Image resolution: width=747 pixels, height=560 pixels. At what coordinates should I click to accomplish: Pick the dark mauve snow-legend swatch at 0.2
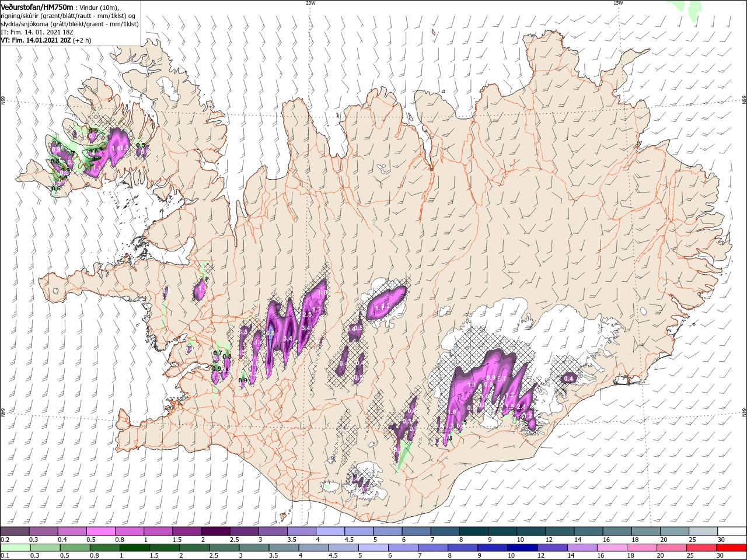pyautogui.click(x=15, y=531)
